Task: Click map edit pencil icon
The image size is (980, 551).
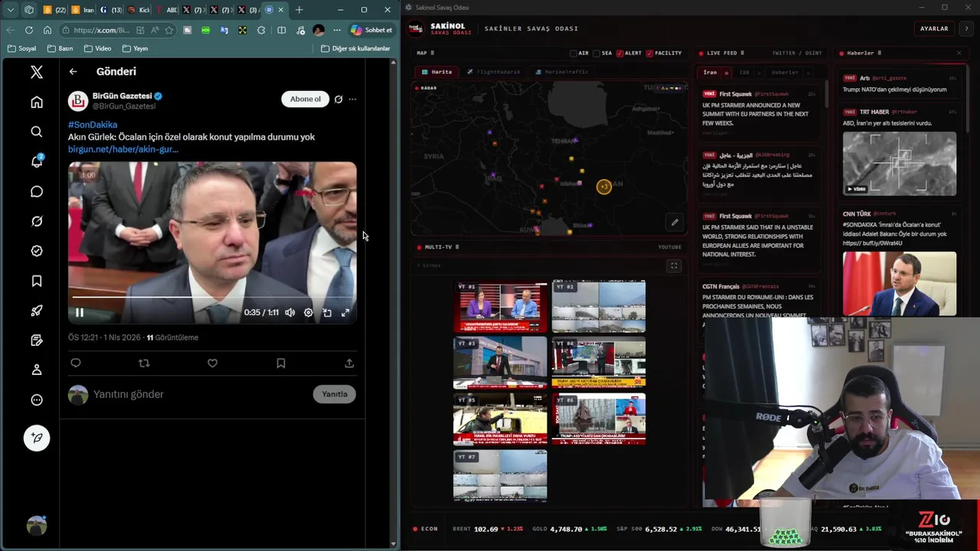Action: click(x=675, y=222)
